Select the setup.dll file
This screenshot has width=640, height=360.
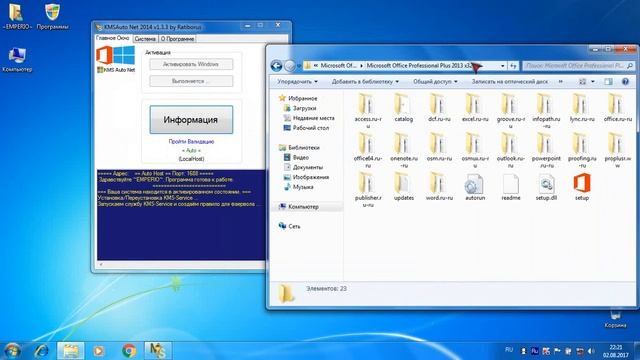click(546, 186)
